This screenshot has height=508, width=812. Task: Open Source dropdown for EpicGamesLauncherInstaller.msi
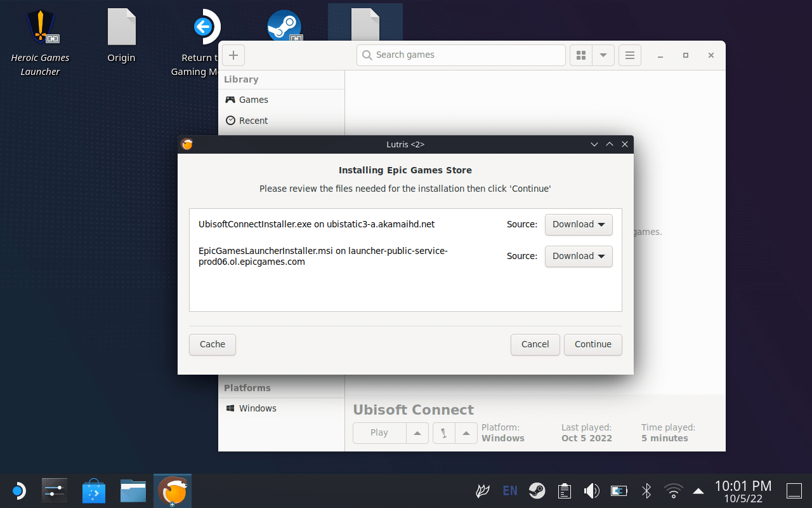[579, 256]
